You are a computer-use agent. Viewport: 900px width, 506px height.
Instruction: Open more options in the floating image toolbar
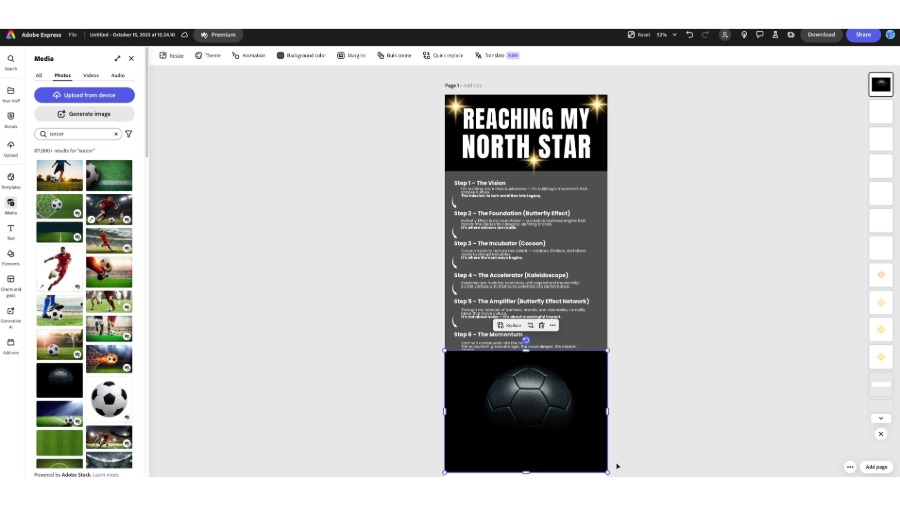(x=552, y=325)
